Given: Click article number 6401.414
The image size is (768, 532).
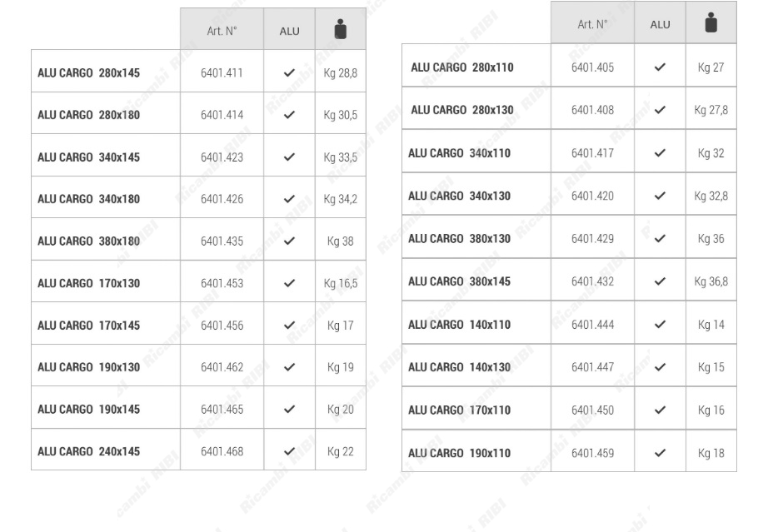Looking at the screenshot, I should tap(222, 115).
